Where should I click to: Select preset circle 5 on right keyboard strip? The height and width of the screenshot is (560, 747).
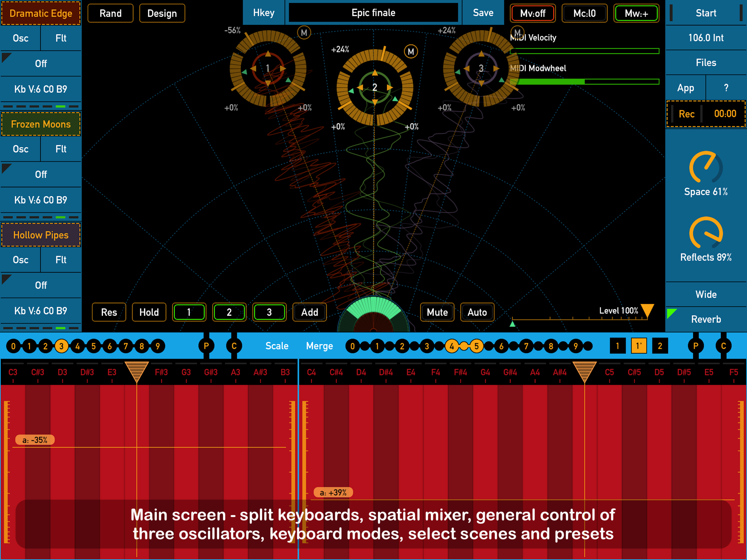[x=476, y=346]
